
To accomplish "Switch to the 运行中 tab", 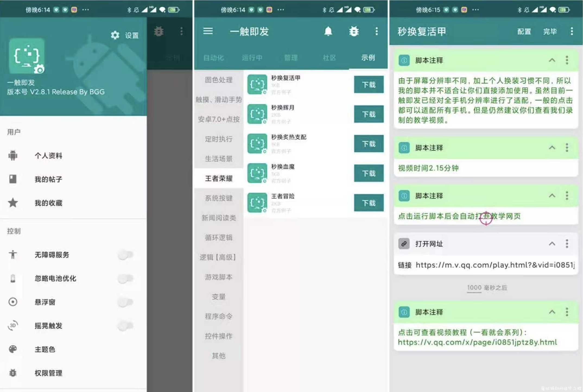I will 252,58.
